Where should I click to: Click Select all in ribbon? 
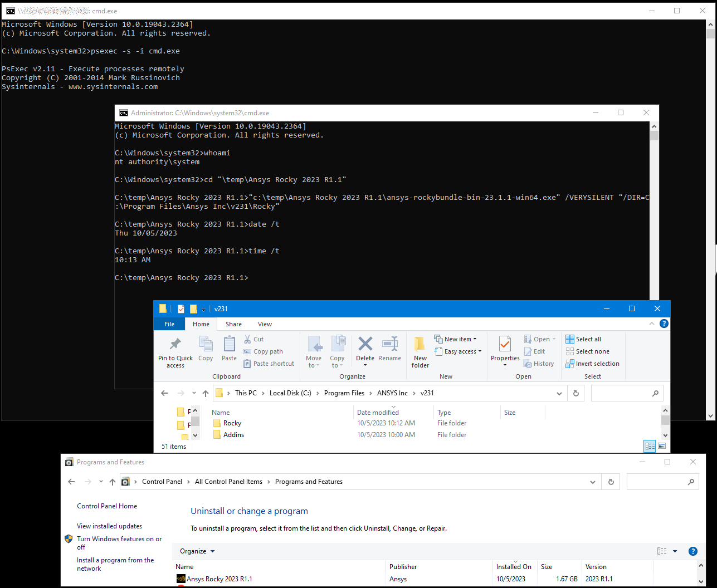tap(583, 339)
